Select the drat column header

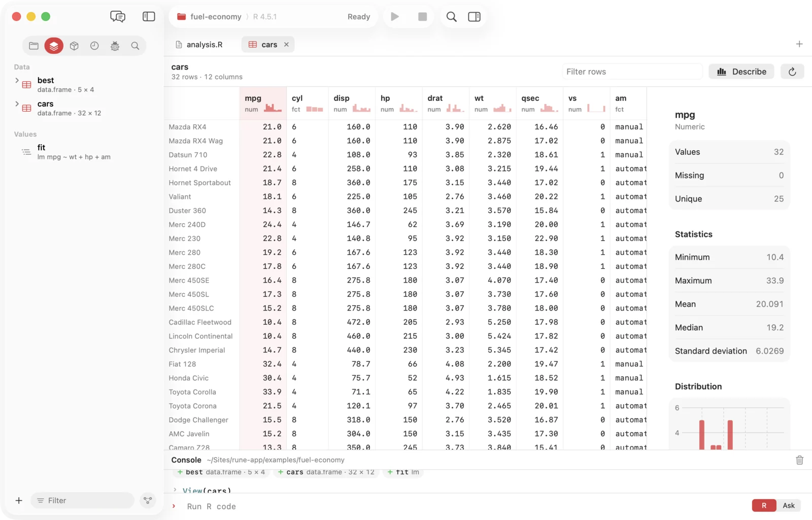tap(446, 103)
